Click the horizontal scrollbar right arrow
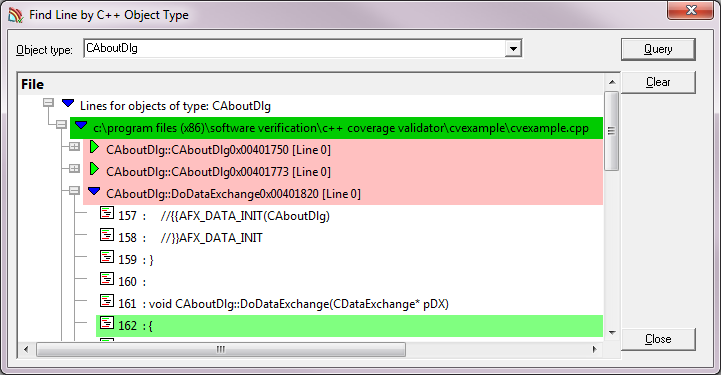721x375 pixels. [x=594, y=349]
